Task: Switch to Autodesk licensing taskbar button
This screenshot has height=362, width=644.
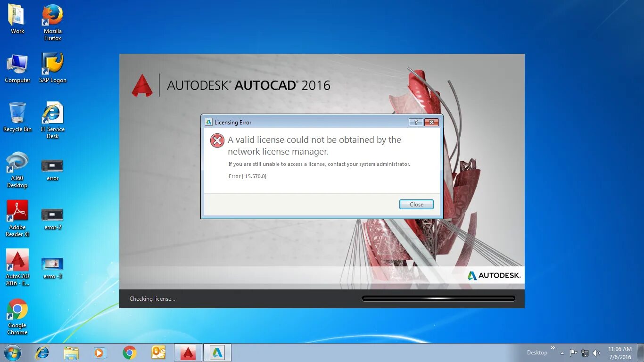Action: 217,353
